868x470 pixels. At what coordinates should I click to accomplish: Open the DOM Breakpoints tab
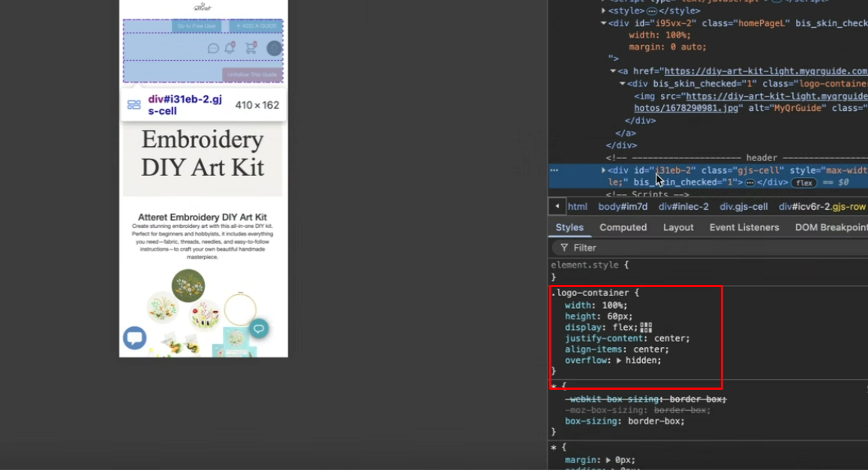coord(831,227)
